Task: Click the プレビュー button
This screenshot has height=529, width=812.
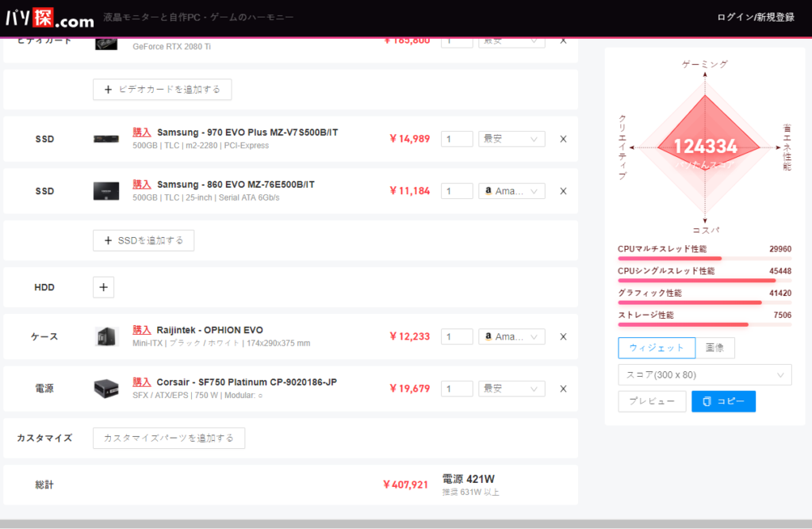Action: [652, 401]
